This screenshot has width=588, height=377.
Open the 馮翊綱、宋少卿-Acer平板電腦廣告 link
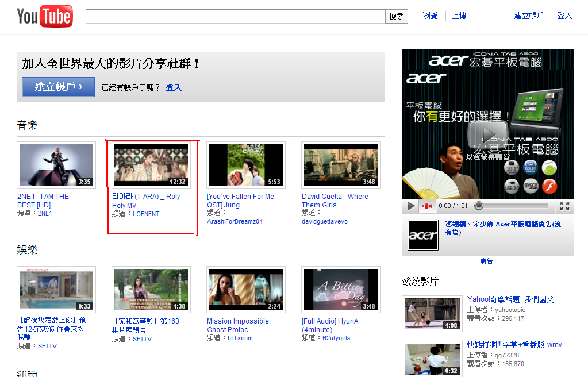coord(503,228)
